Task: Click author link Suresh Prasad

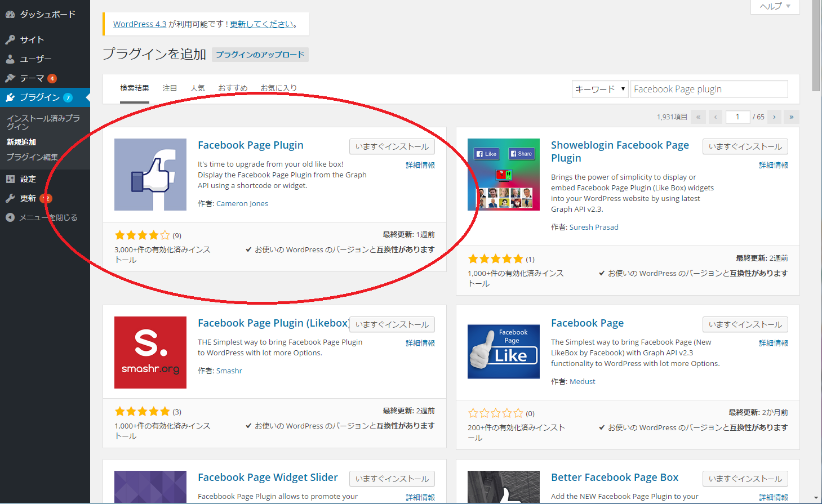Action: 594,228
